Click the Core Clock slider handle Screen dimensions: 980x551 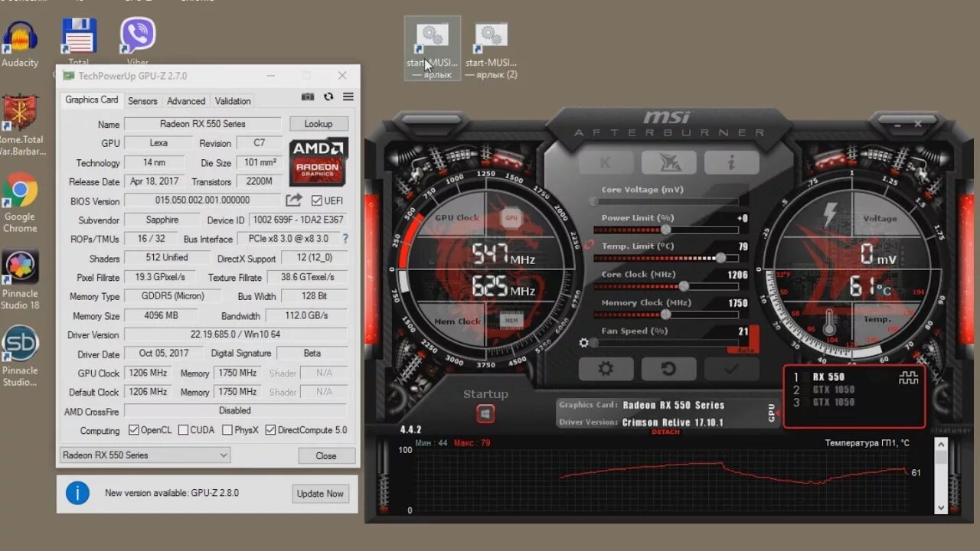click(684, 286)
